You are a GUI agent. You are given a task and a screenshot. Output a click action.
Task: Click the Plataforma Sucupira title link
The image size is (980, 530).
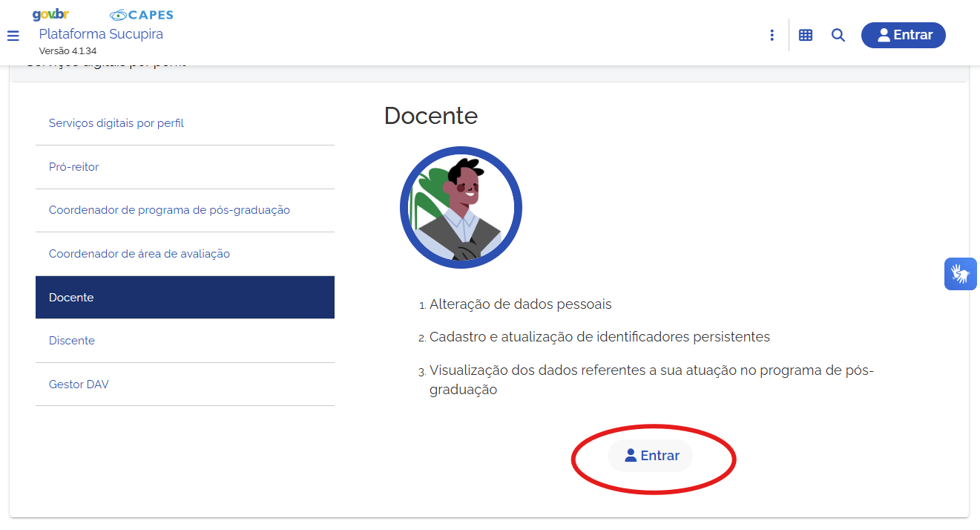coord(101,34)
